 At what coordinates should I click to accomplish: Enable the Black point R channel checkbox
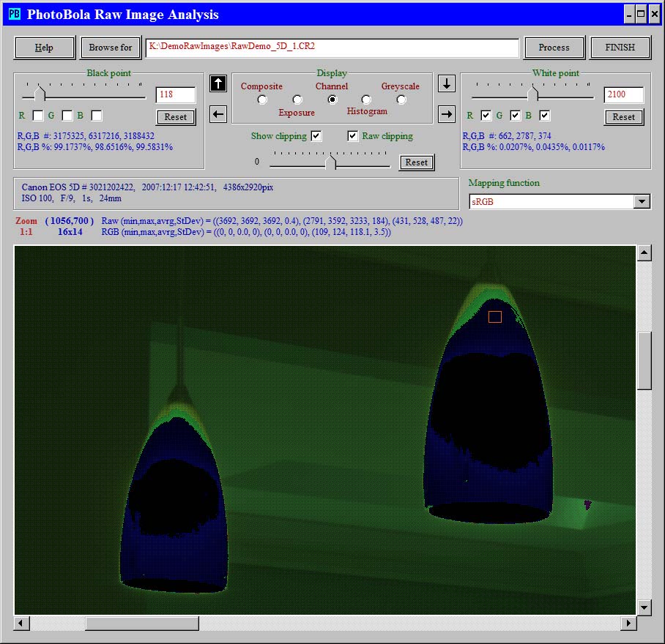[38, 116]
